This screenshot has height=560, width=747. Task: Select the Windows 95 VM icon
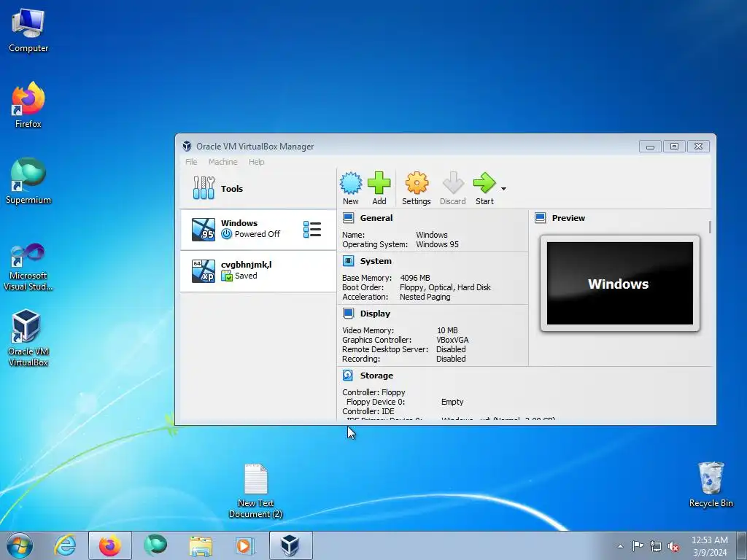[204, 230]
